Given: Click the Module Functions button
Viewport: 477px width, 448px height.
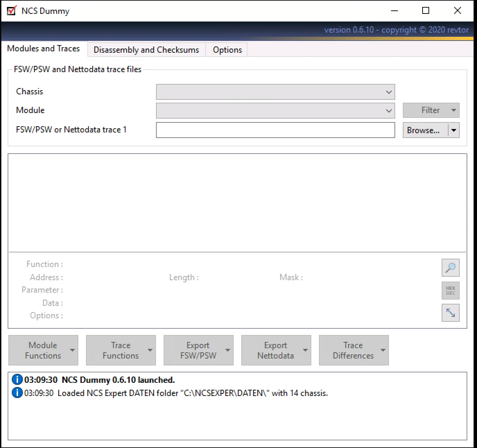Looking at the screenshot, I should click(x=43, y=350).
